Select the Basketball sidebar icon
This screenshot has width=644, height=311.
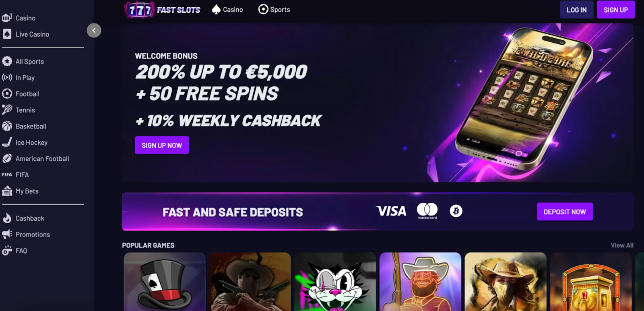click(7, 126)
